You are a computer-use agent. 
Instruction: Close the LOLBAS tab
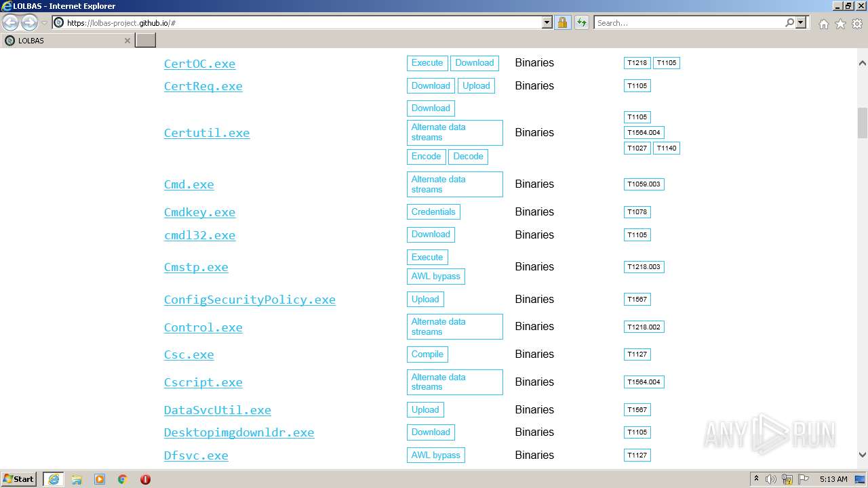pyautogui.click(x=127, y=41)
